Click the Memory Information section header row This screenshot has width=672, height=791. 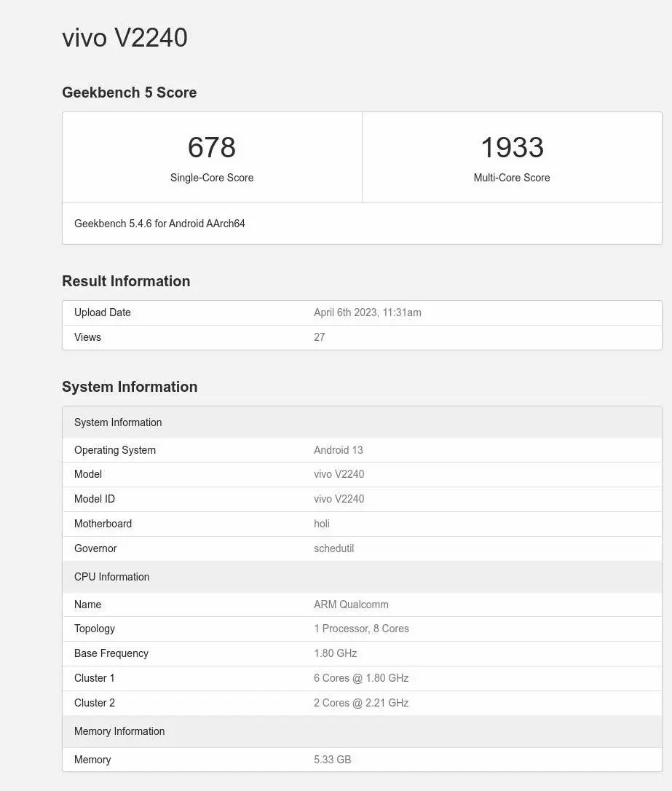pos(362,731)
